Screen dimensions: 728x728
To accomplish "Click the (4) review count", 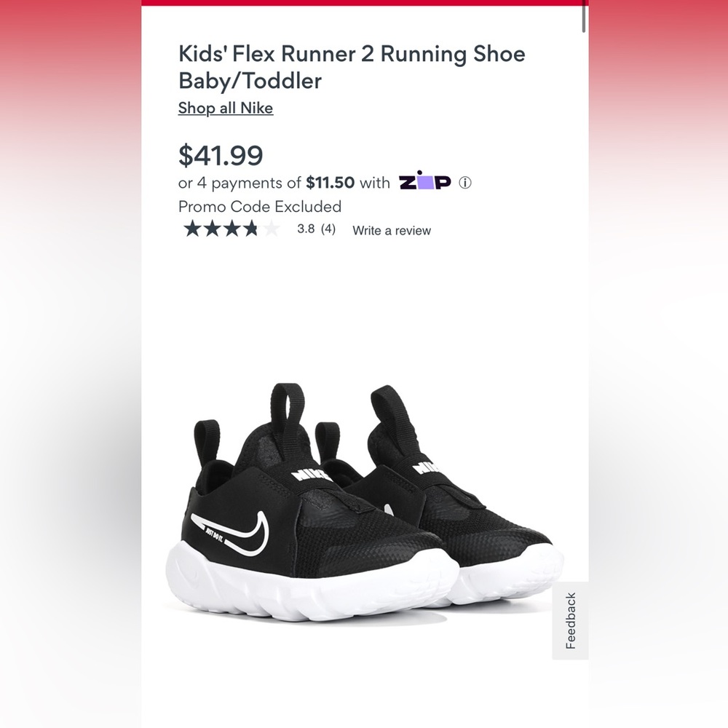I will point(328,230).
